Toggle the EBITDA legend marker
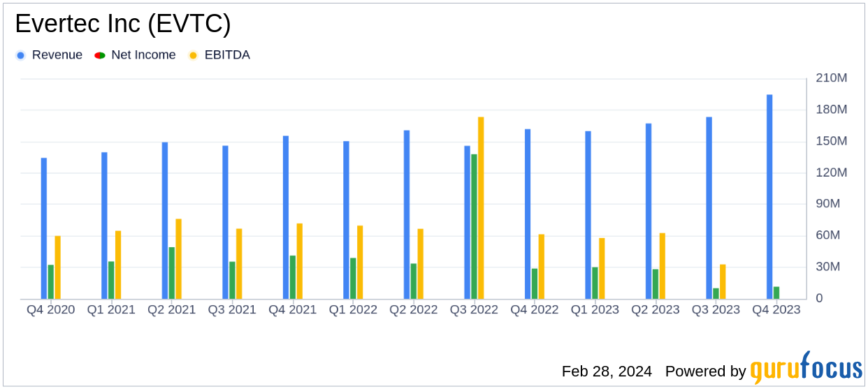 pyautogui.click(x=194, y=55)
